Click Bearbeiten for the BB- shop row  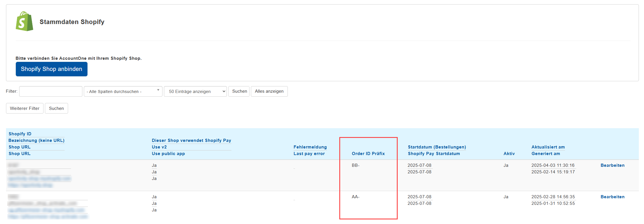(613, 165)
